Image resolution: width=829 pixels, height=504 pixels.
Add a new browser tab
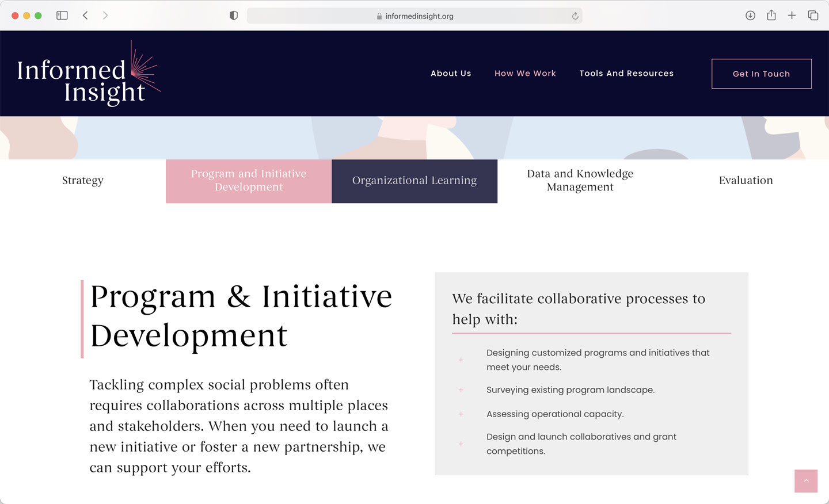point(792,16)
